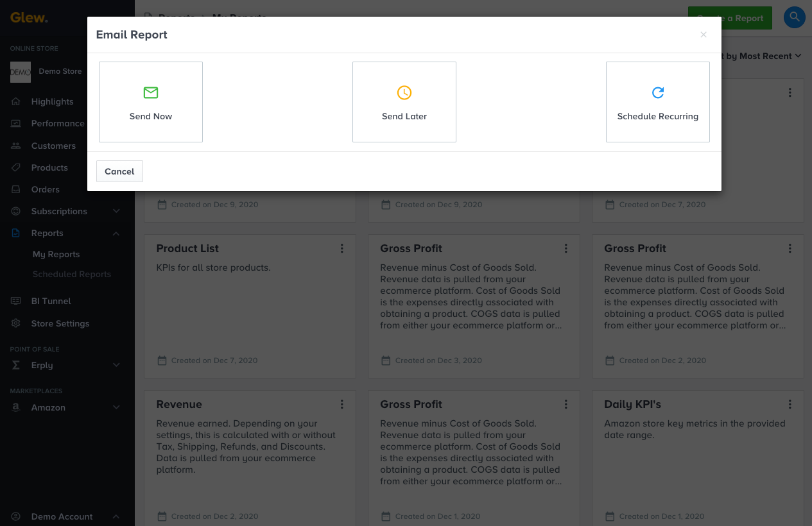
Task: Cancel the Email Report dialog
Action: point(119,171)
